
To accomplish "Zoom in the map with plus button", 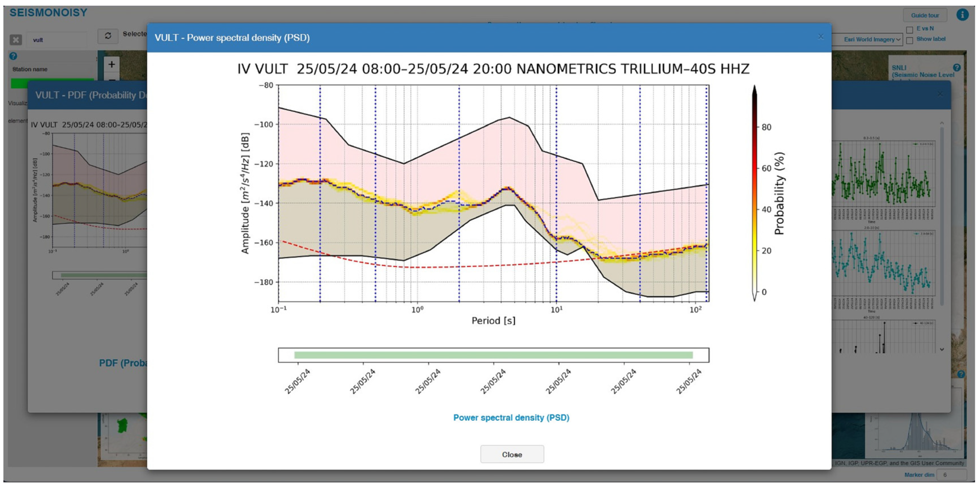I will [112, 65].
